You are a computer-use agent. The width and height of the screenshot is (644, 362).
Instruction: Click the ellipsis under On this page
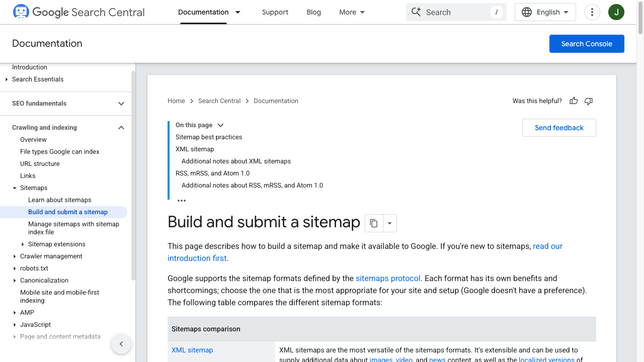pos(182,201)
